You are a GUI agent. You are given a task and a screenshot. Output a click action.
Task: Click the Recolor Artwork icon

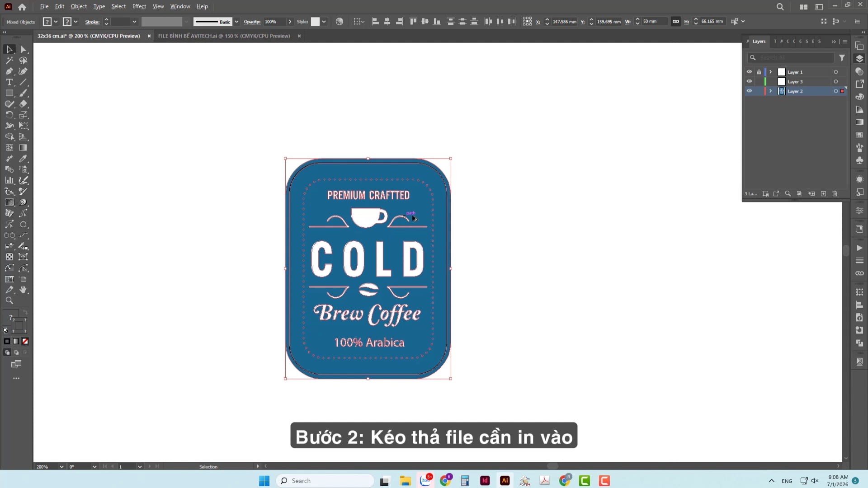click(x=340, y=21)
